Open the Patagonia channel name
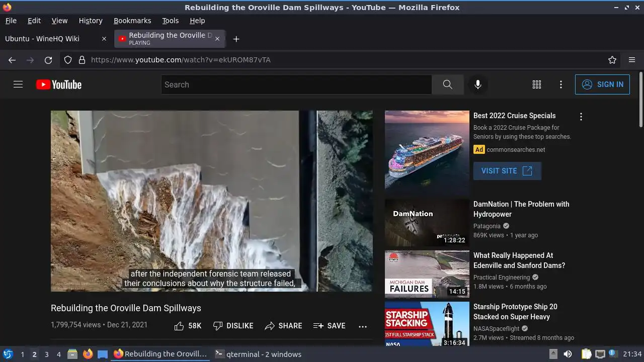Viewport: 644px width, 362px height. [487, 226]
